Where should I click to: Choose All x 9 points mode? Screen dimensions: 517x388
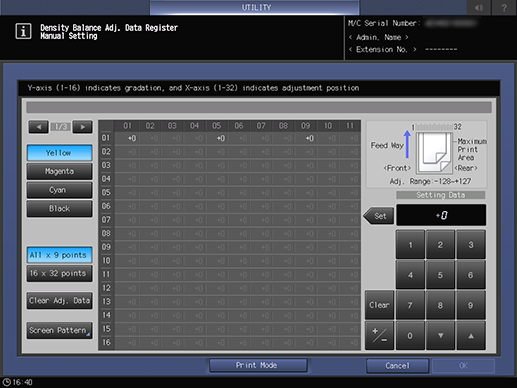pyautogui.click(x=59, y=255)
